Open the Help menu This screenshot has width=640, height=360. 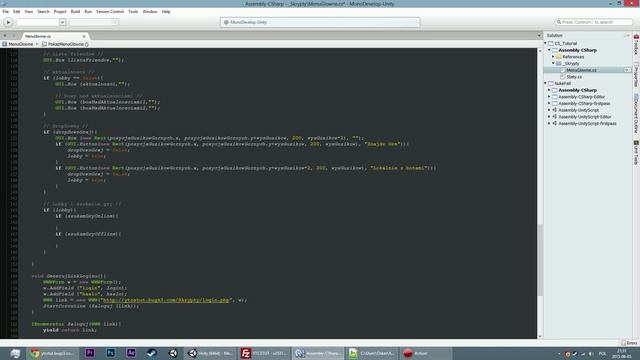pyautogui.click(x=166, y=11)
